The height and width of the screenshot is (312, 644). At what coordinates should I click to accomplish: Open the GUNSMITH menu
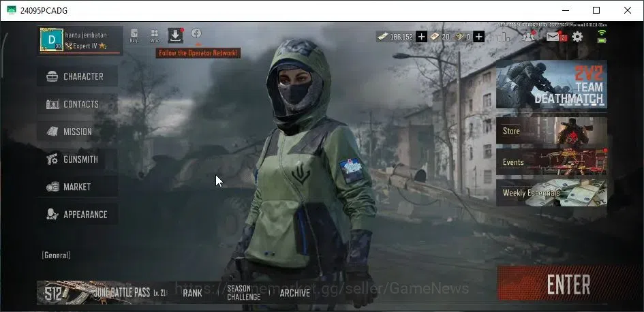click(78, 159)
